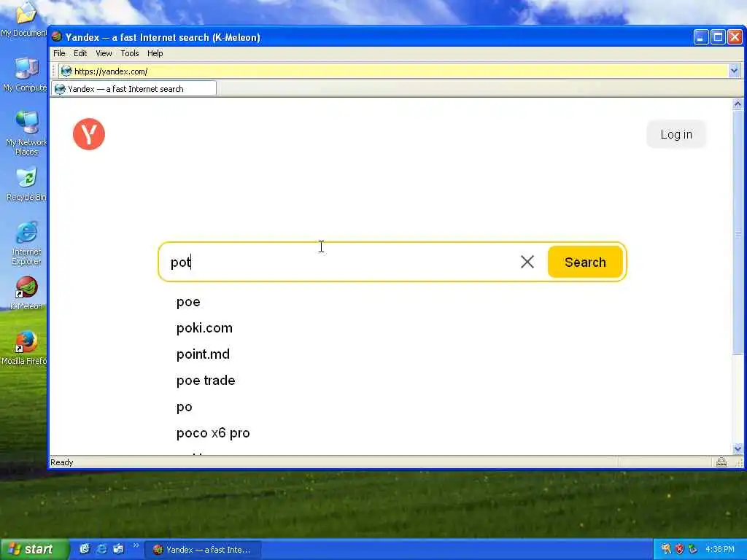
Task: Open the My Documents desktop icon
Action: click(x=25, y=19)
